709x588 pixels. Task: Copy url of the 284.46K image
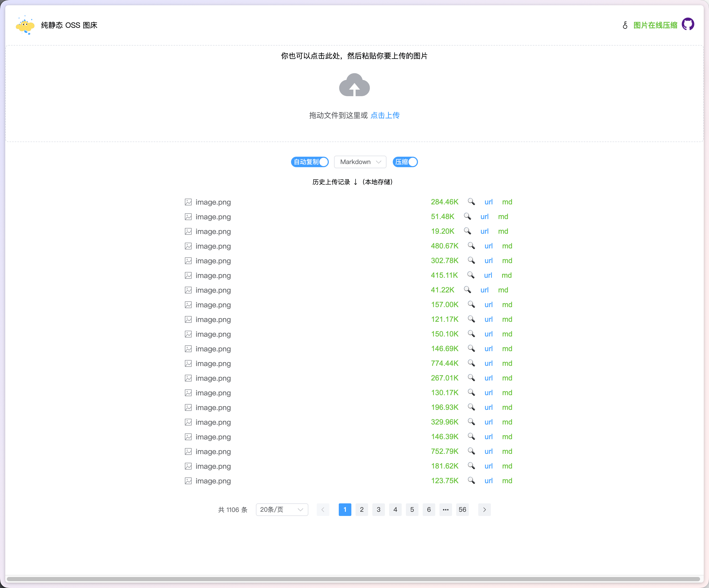coord(488,202)
